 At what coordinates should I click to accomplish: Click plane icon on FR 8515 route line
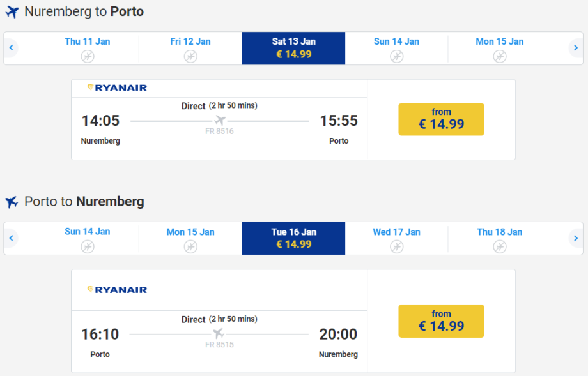[x=219, y=334]
